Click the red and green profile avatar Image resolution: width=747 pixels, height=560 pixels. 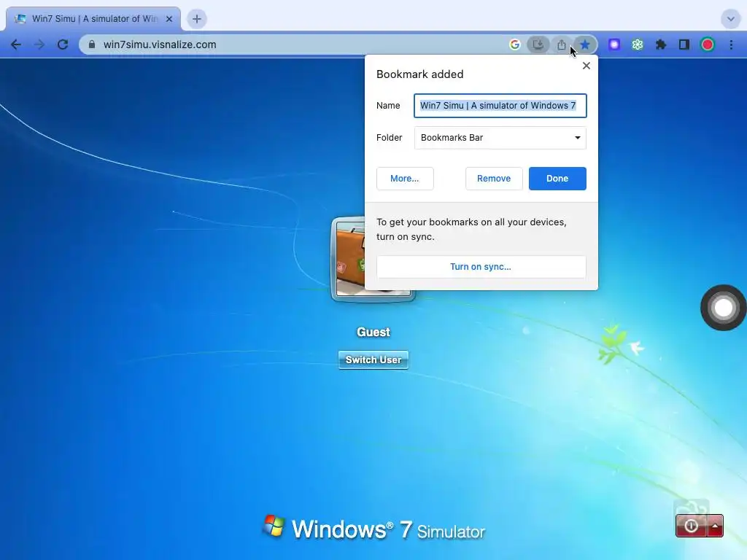708,44
